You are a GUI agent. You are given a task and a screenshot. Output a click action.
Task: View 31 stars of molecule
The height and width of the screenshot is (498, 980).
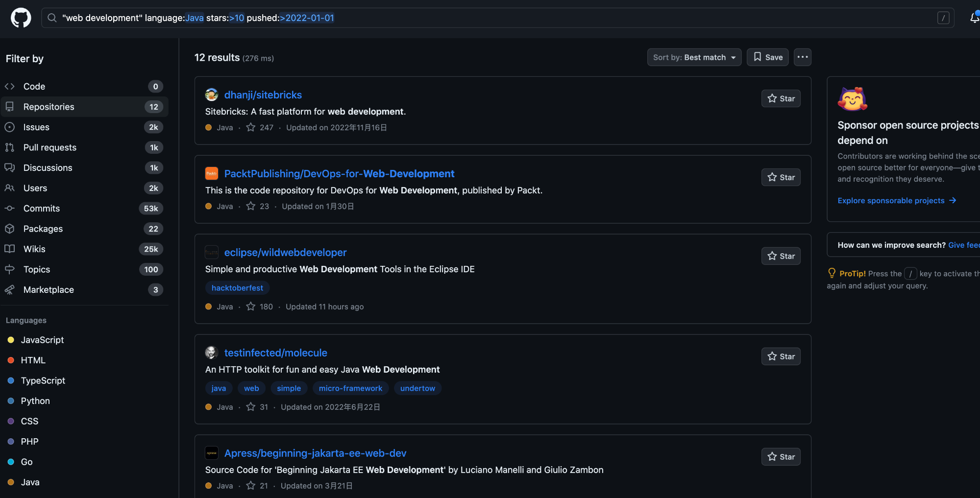coord(257,407)
